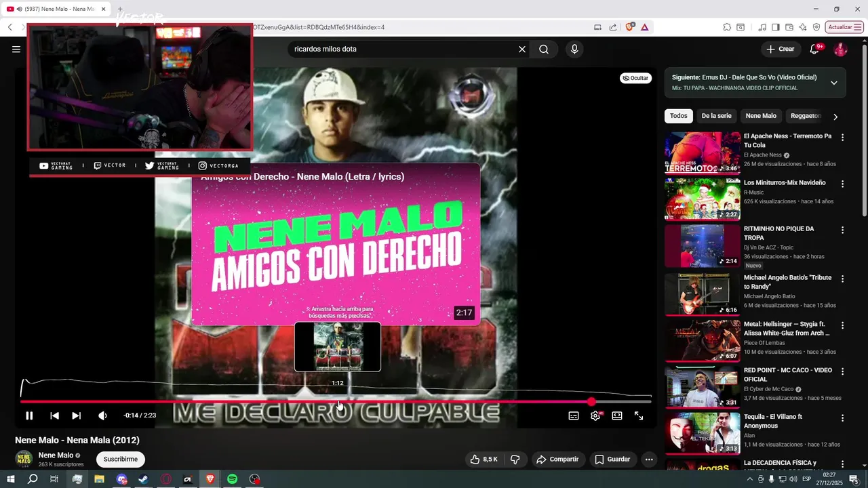Image resolution: width=868 pixels, height=488 pixels.
Task: Open the browser extensions puzzle icon
Action: pos(727,27)
